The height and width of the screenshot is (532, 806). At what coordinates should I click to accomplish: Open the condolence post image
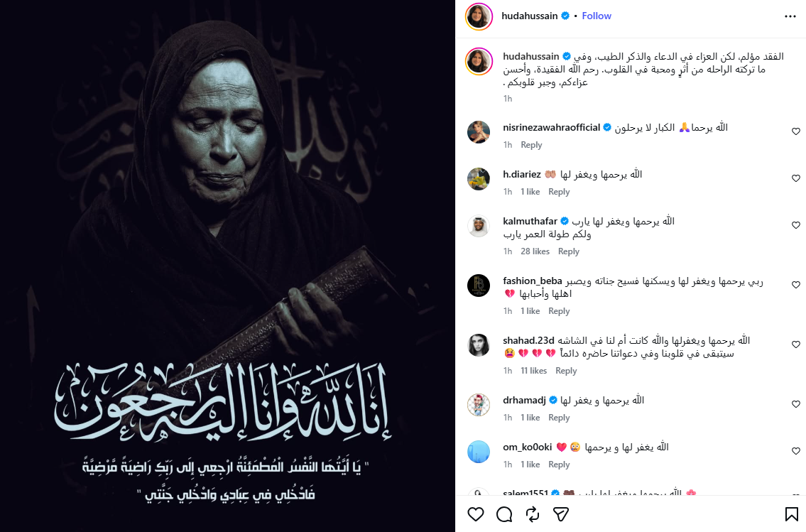pos(227,266)
